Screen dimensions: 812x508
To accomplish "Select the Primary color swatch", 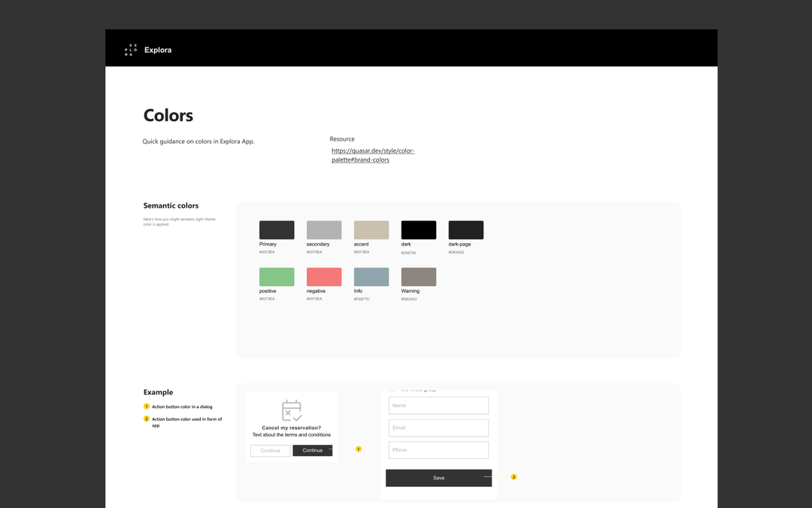I will [x=277, y=228].
